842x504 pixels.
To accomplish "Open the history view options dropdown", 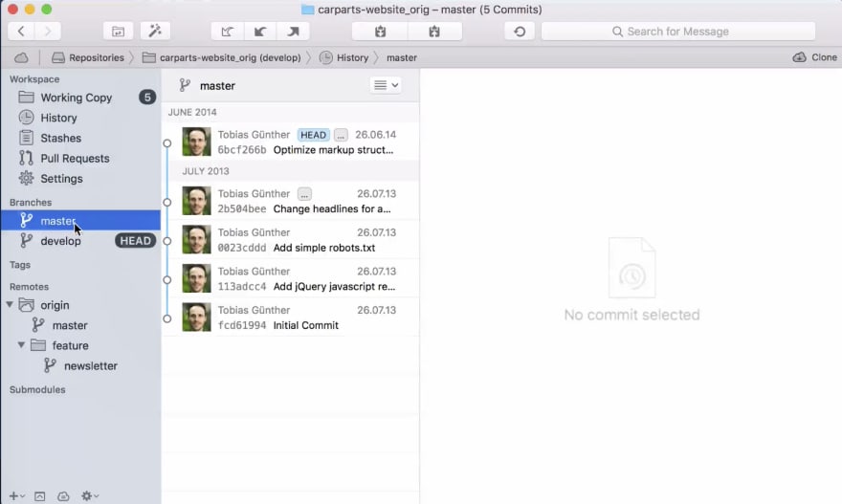I will [386, 85].
